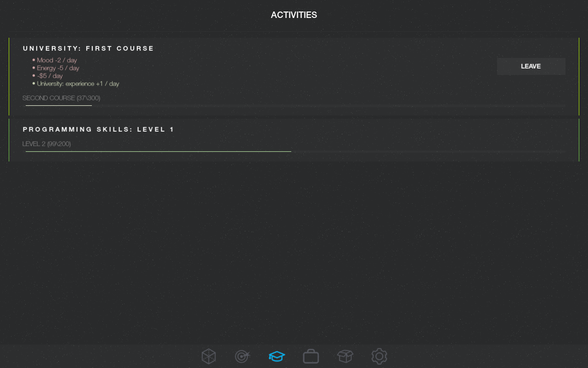Open the open-box inventory icon
The width and height of the screenshot is (588, 368).
click(x=345, y=356)
